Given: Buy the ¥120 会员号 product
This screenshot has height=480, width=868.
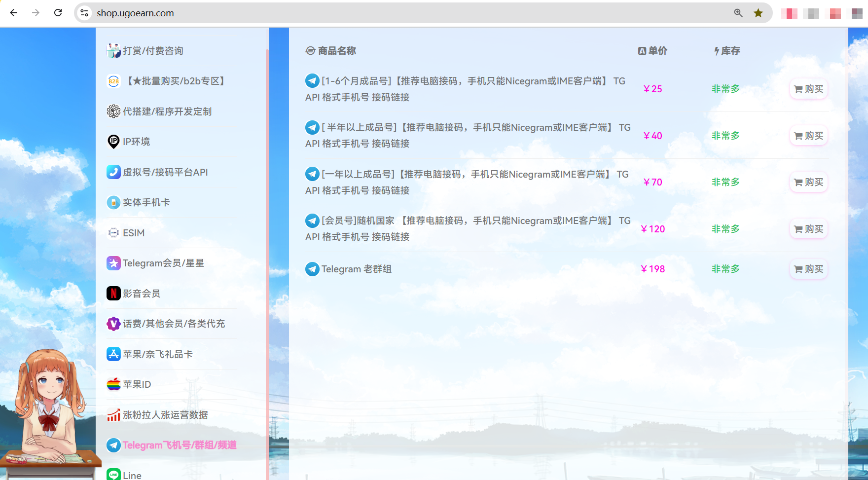Looking at the screenshot, I should coord(809,229).
